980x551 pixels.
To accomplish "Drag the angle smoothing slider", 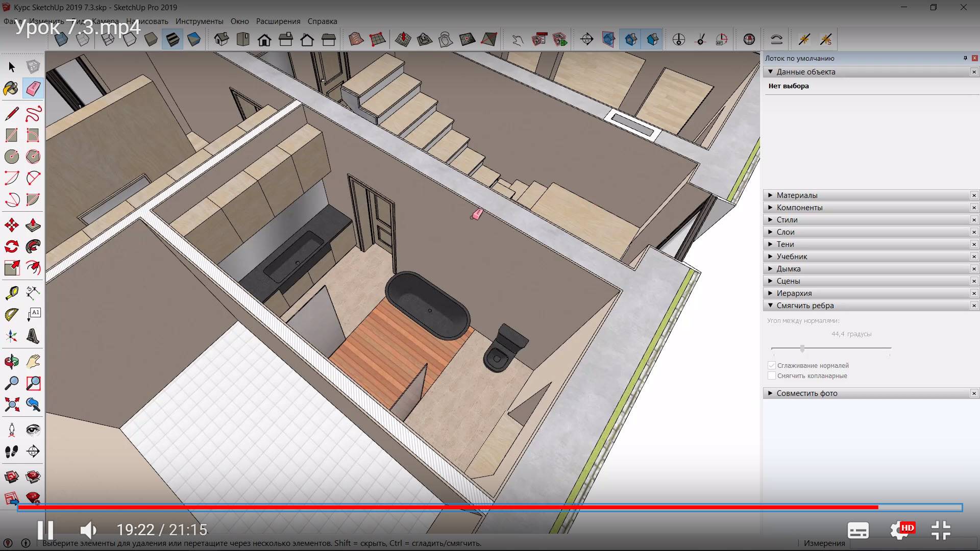I will coord(802,347).
